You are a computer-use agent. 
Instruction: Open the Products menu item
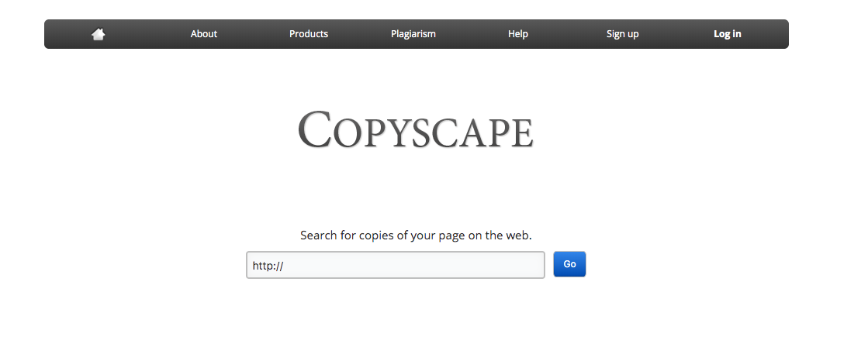click(309, 34)
